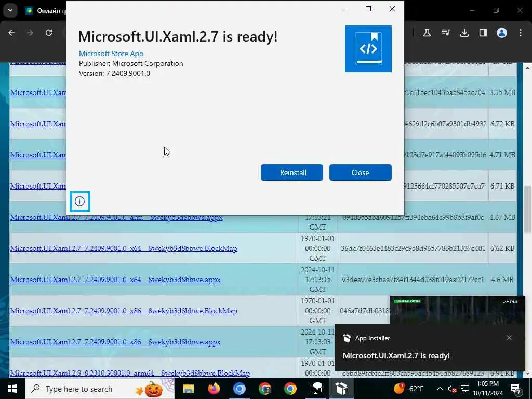Viewport: 532px width, 399px height.
Task: Maximize the App Installer dialog window
Action: (x=368, y=9)
